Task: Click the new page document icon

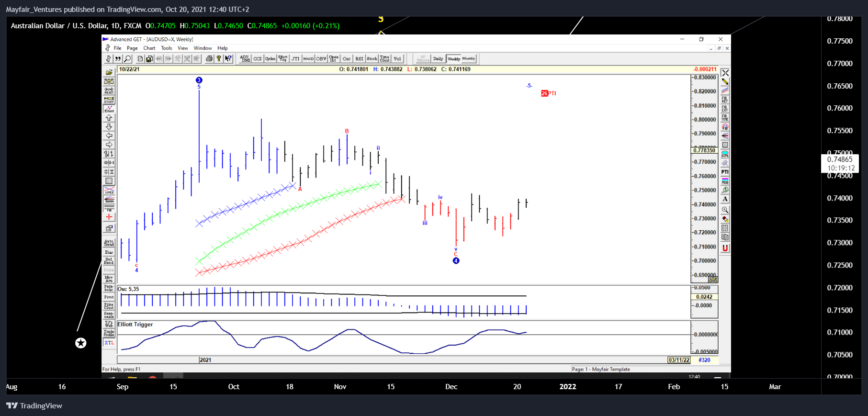Action: click(140, 59)
